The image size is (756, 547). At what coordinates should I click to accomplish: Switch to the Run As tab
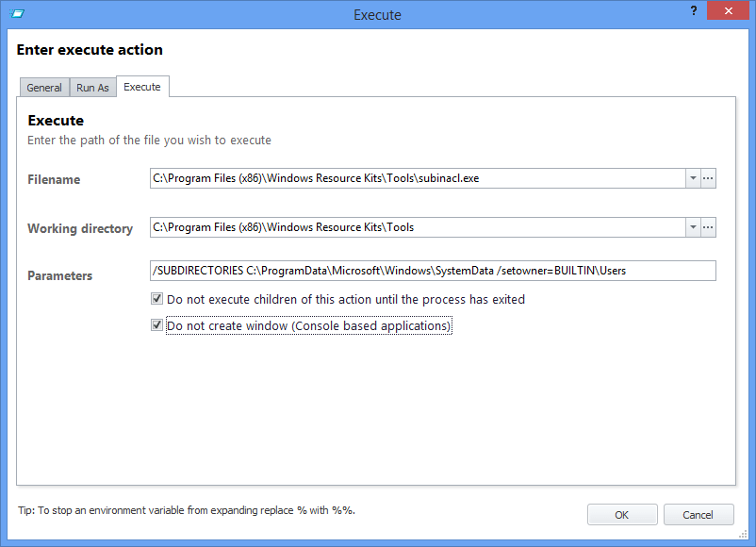[x=92, y=88]
